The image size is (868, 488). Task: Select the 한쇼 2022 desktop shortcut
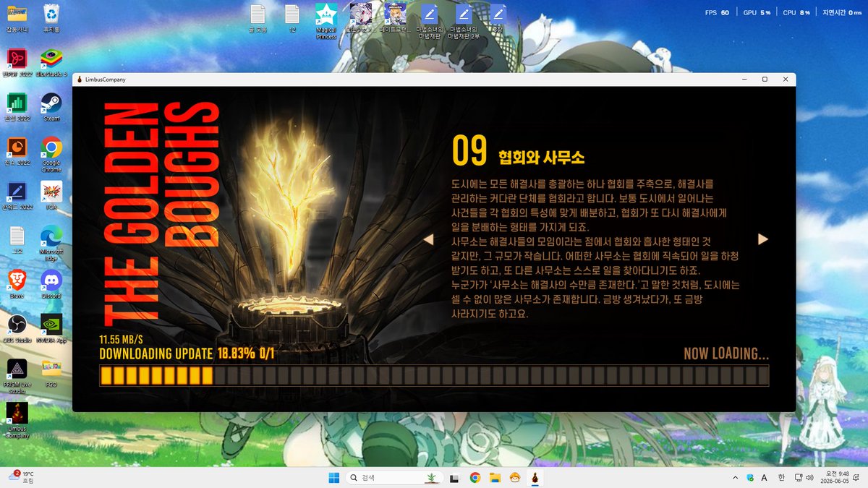pyautogui.click(x=17, y=151)
